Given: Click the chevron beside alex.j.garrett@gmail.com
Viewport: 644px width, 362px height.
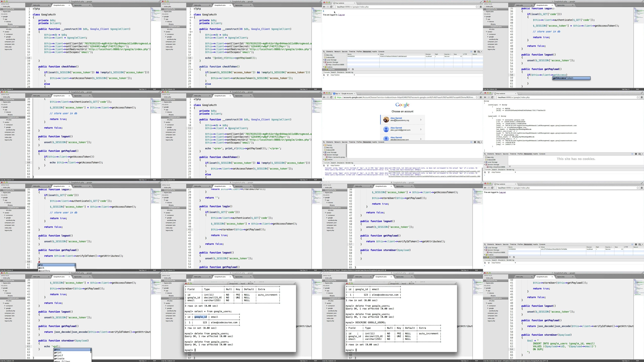Looking at the screenshot, I should pyautogui.click(x=421, y=129).
